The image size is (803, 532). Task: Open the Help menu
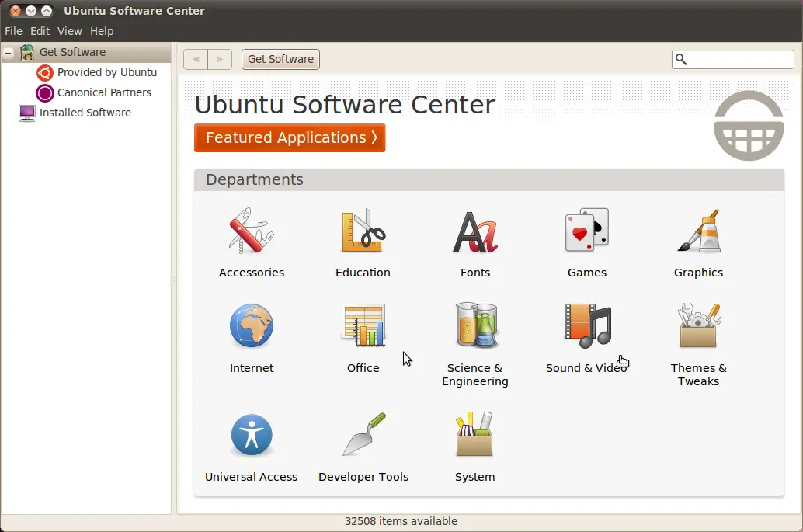pos(102,31)
